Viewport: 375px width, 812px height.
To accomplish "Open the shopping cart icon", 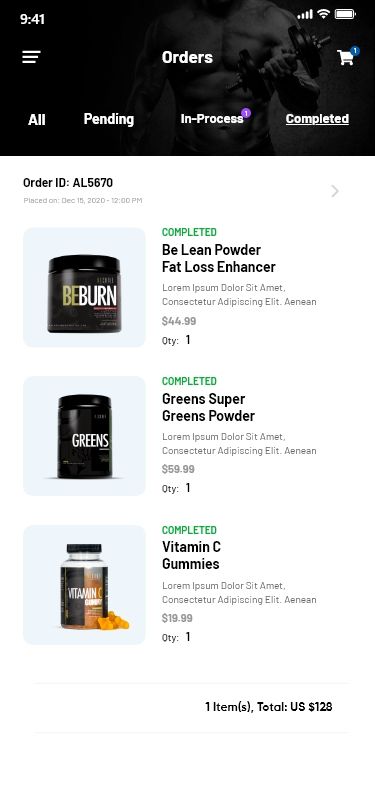I will click(x=345, y=57).
